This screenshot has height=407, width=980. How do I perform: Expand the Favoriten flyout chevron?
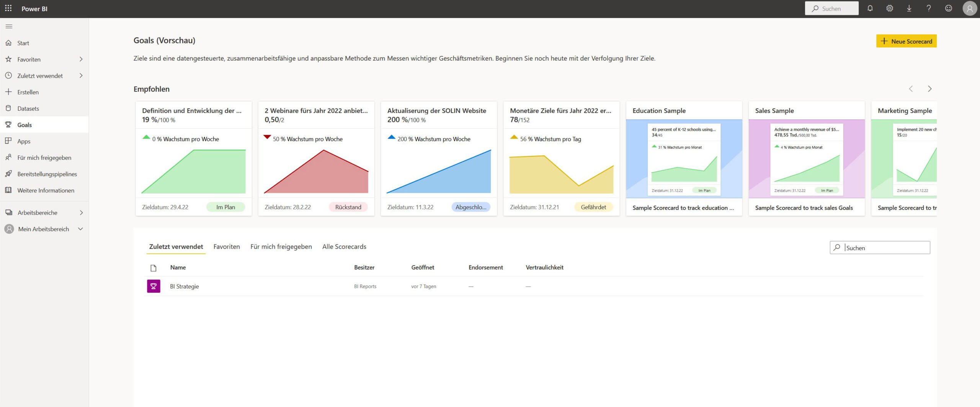pos(81,59)
